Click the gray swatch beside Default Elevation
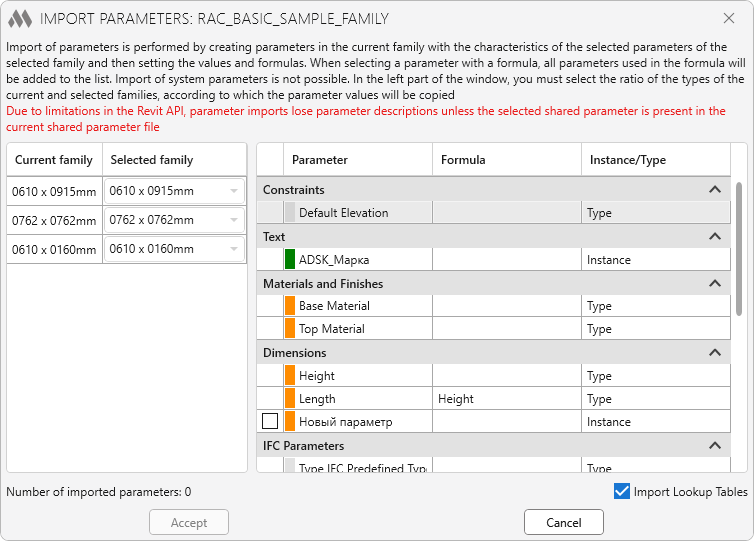The width and height of the screenshot is (754, 541). (x=289, y=213)
